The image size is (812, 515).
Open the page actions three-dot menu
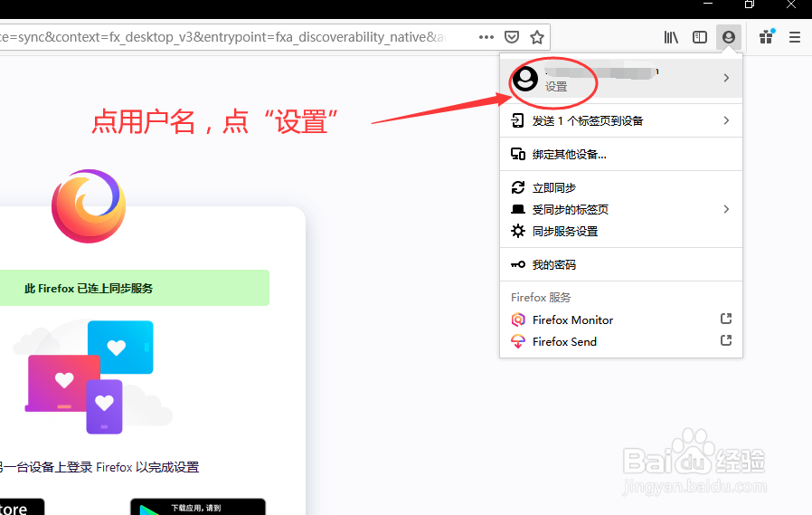tap(486, 37)
